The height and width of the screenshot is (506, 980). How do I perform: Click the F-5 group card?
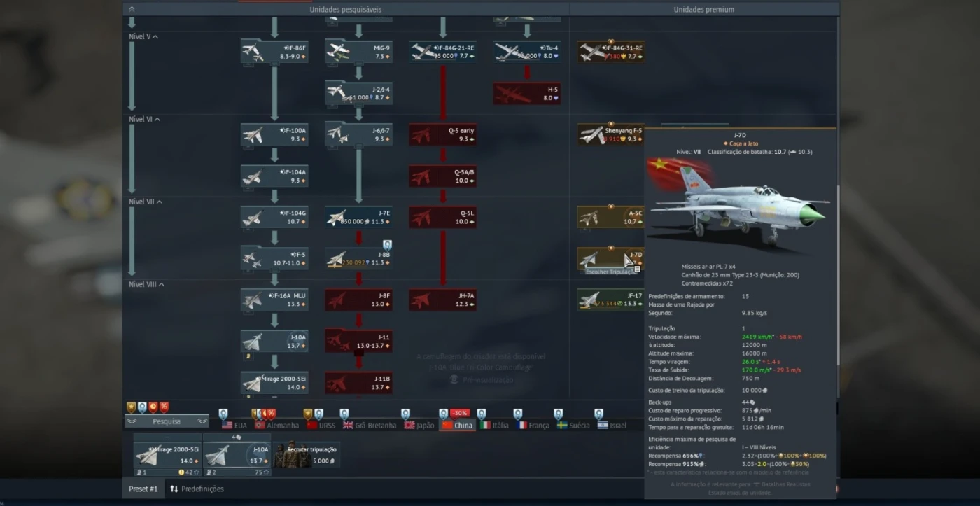[274, 258]
